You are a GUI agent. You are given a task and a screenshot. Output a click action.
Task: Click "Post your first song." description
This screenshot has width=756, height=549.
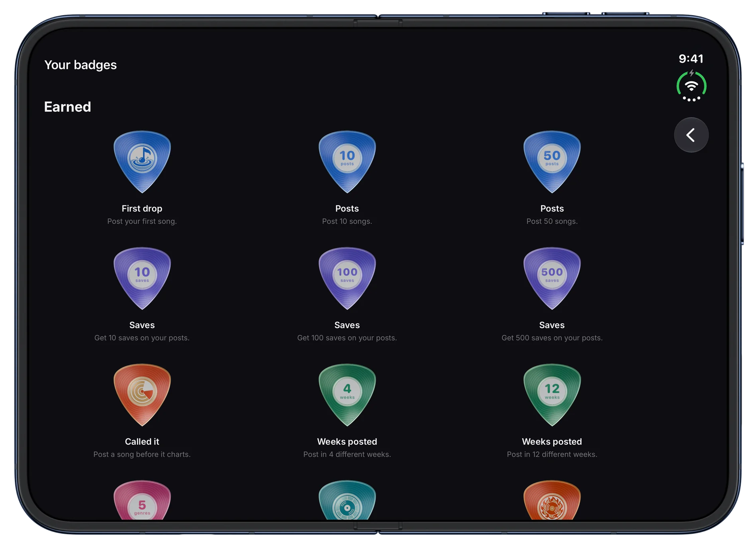point(142,221)
